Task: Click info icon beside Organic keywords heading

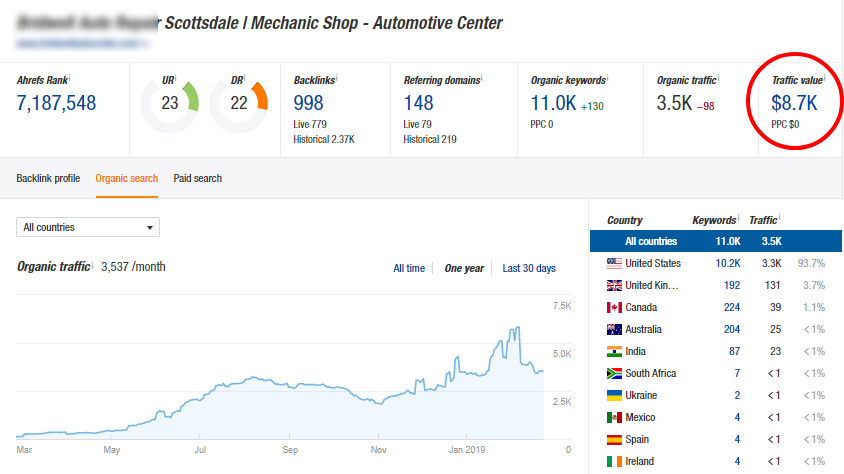Action: click(x=608, y=77)
